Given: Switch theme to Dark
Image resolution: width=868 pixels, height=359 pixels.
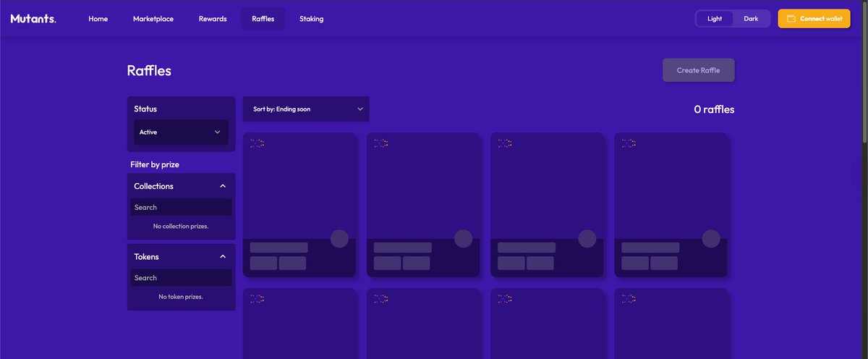Looking at the screenshot, I should click(751, 19).
